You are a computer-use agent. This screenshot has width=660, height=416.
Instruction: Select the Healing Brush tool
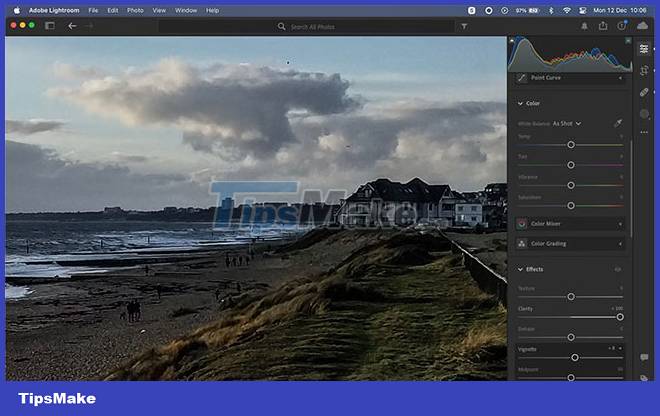click(644, 92)
